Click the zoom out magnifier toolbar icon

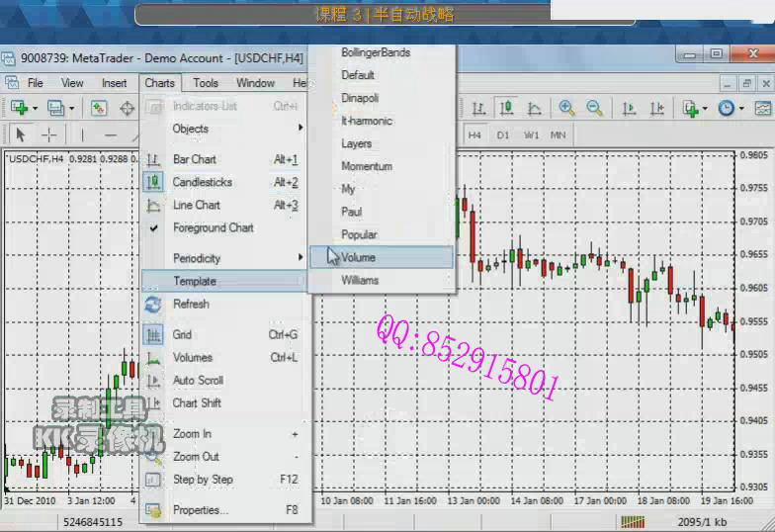[594, 108]
